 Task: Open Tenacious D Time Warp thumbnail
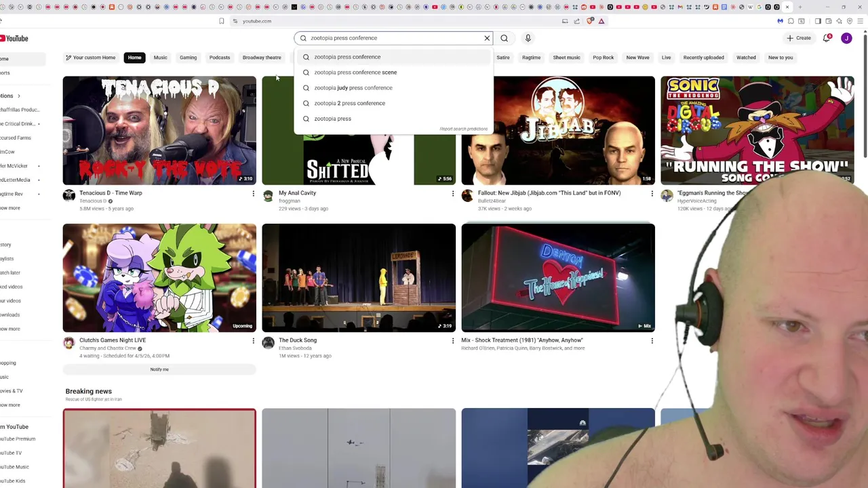159,130
